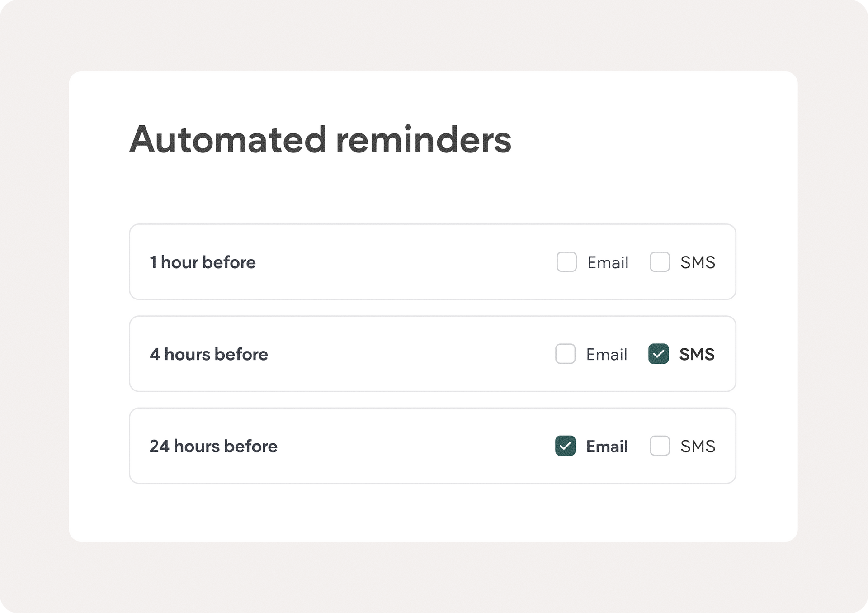Click empty space in 1 hour before card
The width and height of the screenshot is (868, 613).
[x=402, y=262]
